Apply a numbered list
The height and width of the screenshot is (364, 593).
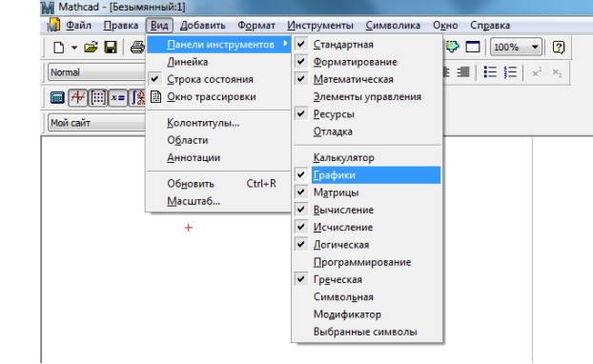tap(510, 71)
